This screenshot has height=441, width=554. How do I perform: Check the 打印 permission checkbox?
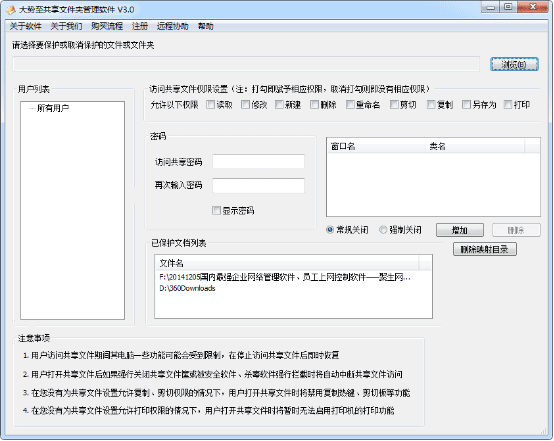point(508,105)
